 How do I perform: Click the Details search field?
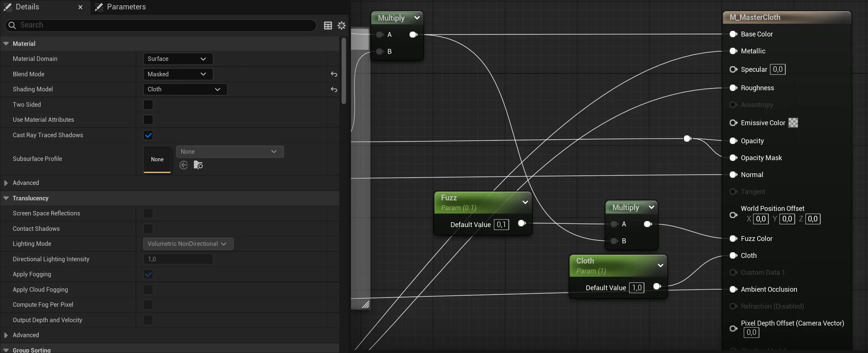coord(161,25)
